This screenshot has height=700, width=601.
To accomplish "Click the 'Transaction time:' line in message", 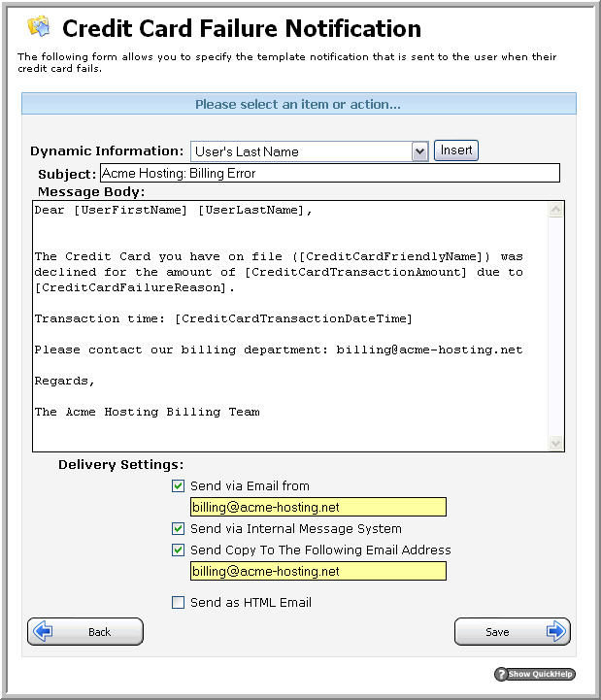I will click(223, 318).
